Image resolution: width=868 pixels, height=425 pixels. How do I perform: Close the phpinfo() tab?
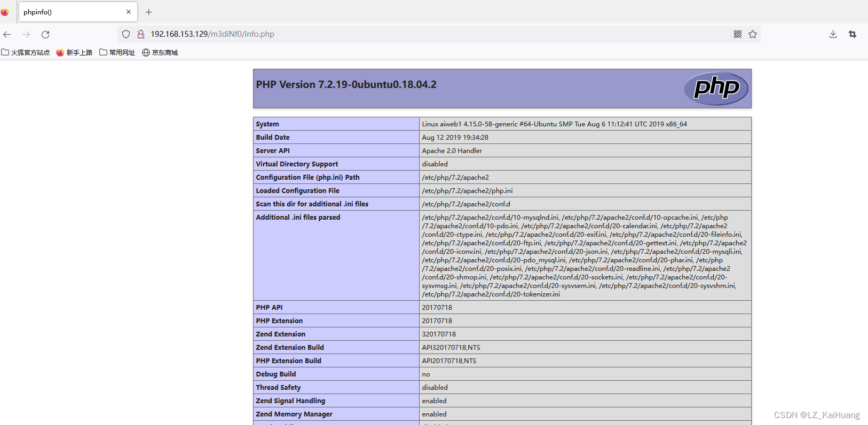tap(129, 12)
